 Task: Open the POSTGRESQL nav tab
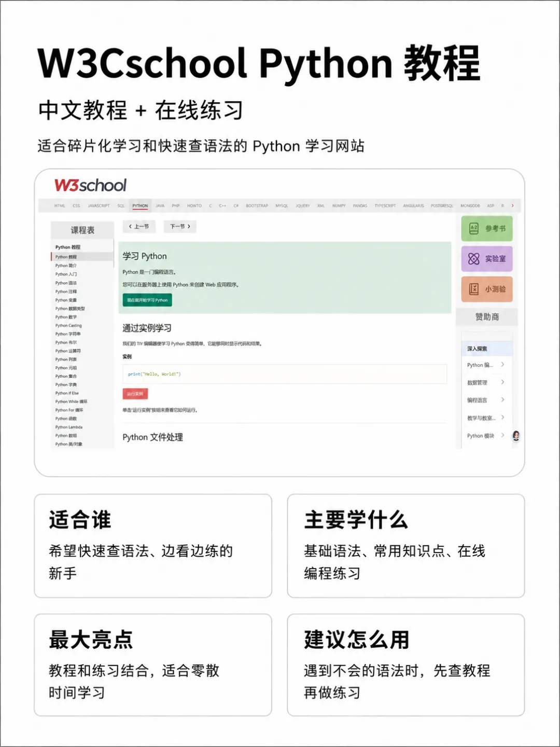point(442,206)
